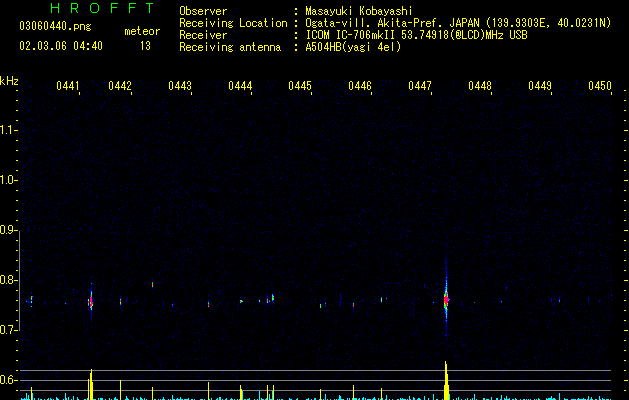The height and width of the screenshot is (400, 629).
Task: Click the 0443 time marker
Action: pyautogui.click(x=180, y=86)
